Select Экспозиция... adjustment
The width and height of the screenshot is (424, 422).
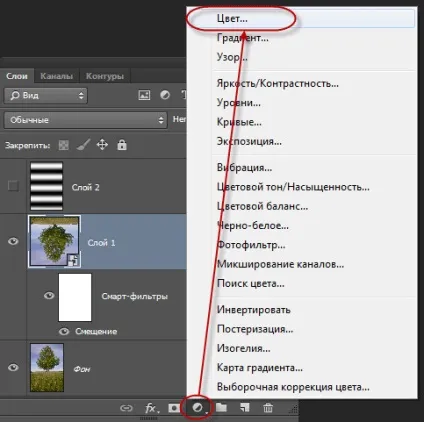(302, 141)
